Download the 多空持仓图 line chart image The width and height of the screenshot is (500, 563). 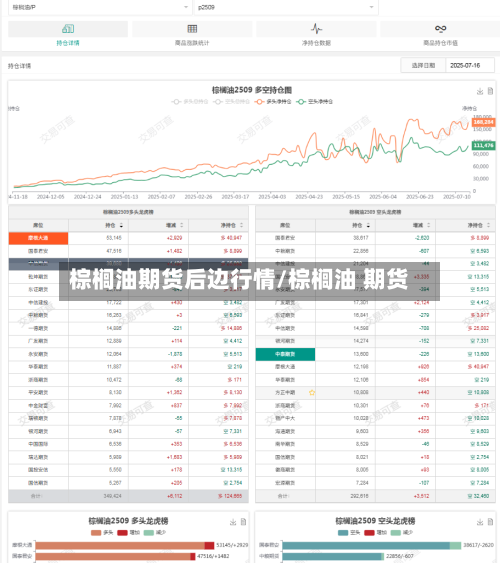[x=480, y=91]
